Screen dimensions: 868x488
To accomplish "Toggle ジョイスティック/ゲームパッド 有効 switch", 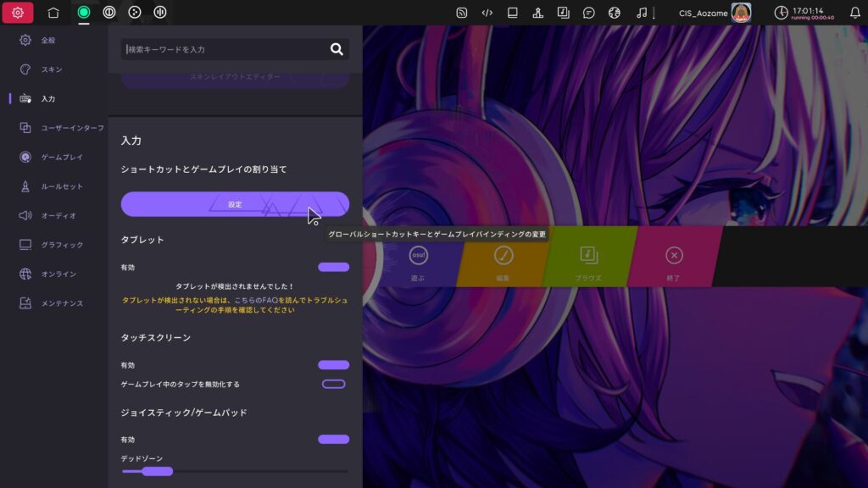I will click(x=333, y=440).
